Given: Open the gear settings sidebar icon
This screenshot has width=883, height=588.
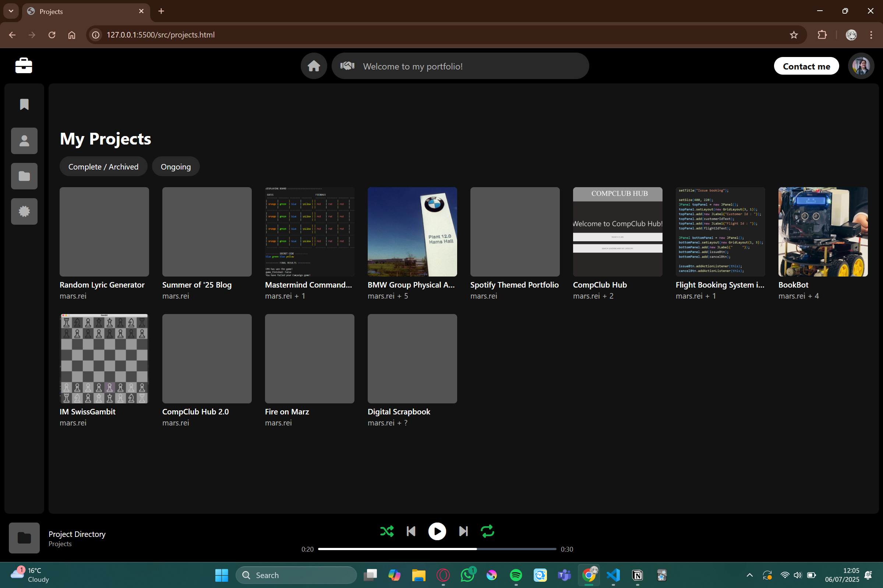Looking at the screenshot, I should click(x=24, y=211).
